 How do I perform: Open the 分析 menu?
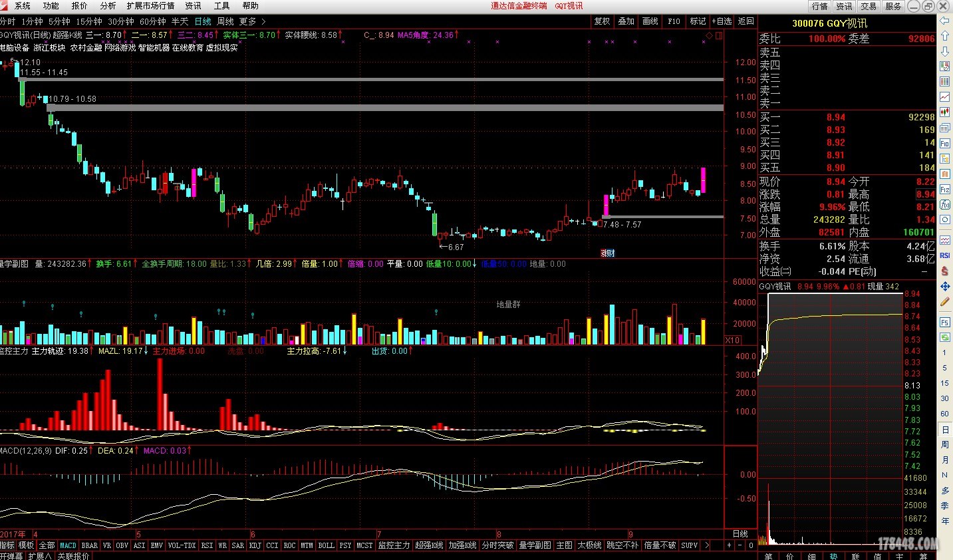[108, 5]
